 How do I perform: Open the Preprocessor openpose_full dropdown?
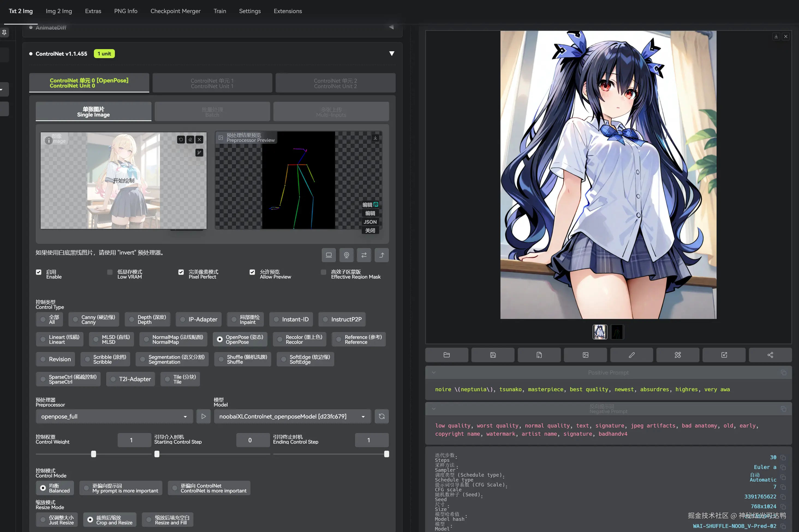114,416
